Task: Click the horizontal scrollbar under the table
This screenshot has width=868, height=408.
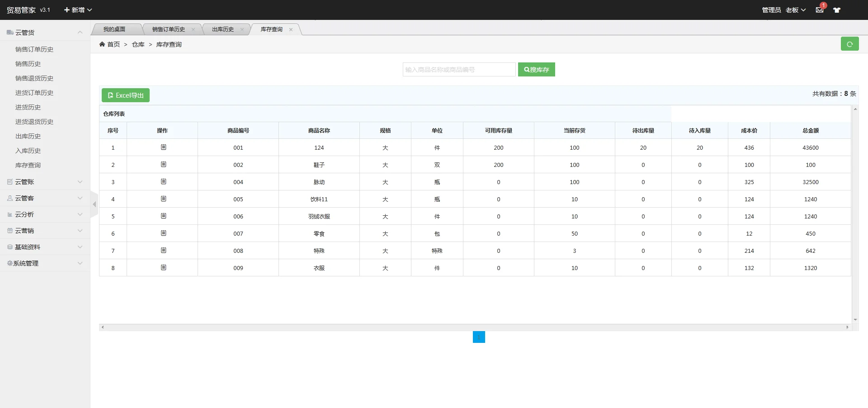Action: click(x=475, y=327)
